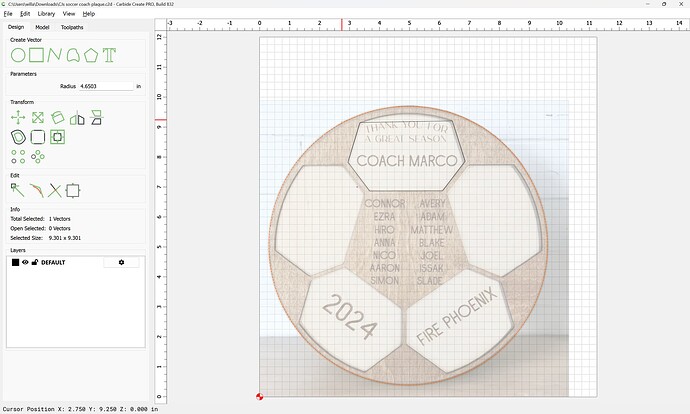Click the Open Selected 0 Vectors value
This screenshot has width=690, height=414.
(x=59, y=228)
